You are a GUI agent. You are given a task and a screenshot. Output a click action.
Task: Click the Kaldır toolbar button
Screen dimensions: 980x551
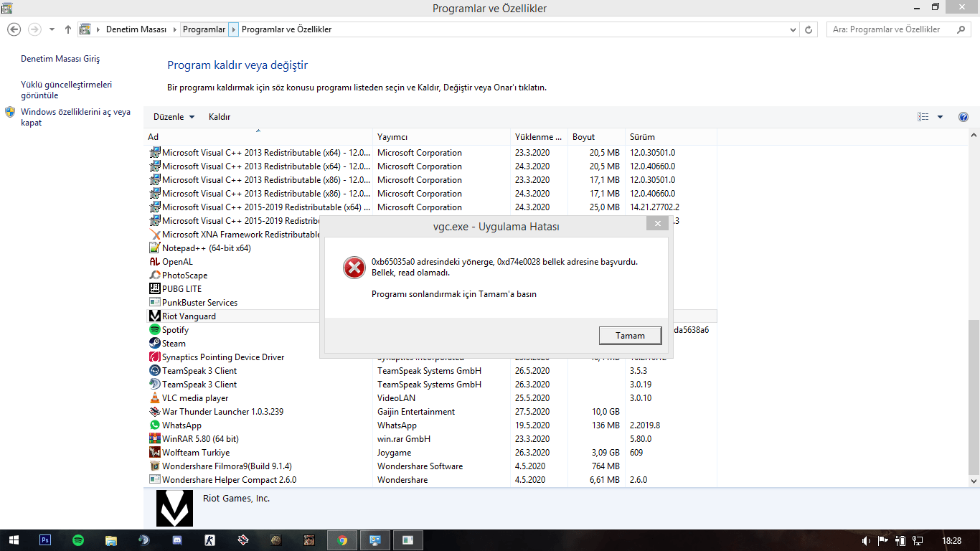click(x=220, y=117)
